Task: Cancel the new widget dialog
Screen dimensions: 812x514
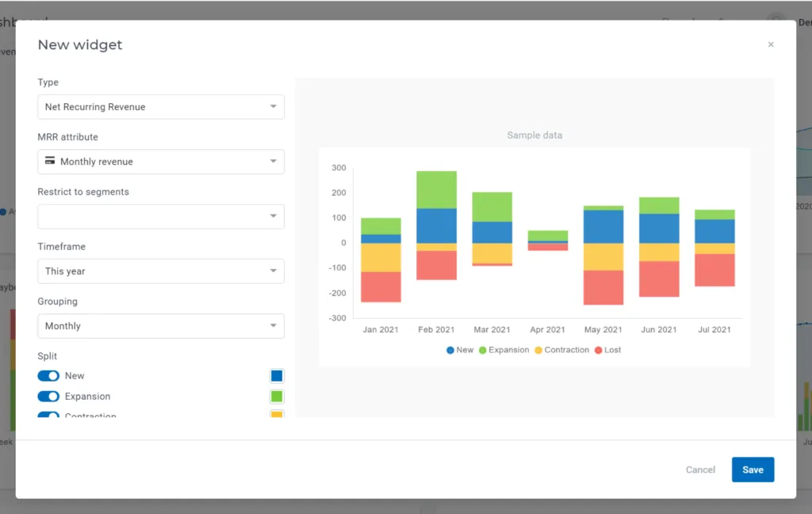Action: (700, 470)
